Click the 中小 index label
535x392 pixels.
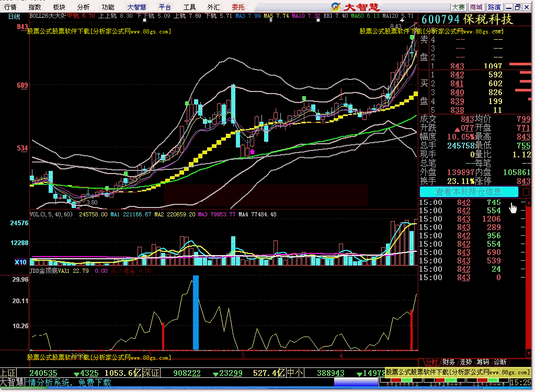295,373
